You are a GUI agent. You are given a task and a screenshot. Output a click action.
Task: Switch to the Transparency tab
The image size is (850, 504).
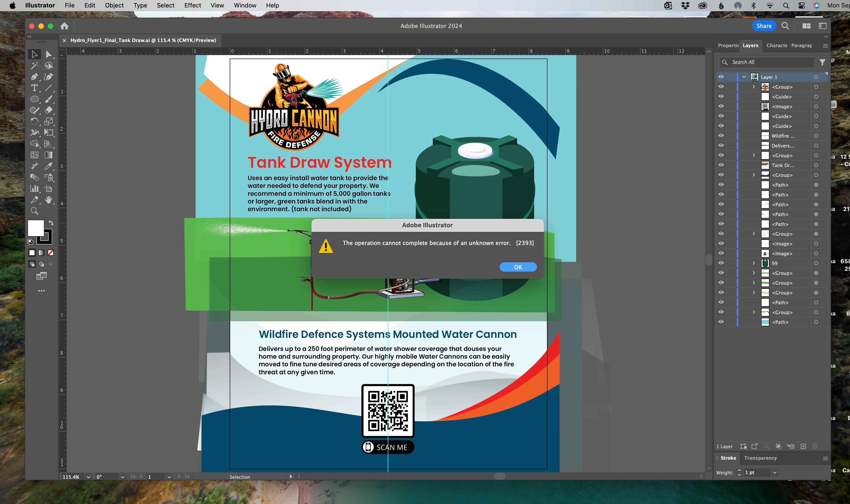pyautogui.click(x=760, y=458)
